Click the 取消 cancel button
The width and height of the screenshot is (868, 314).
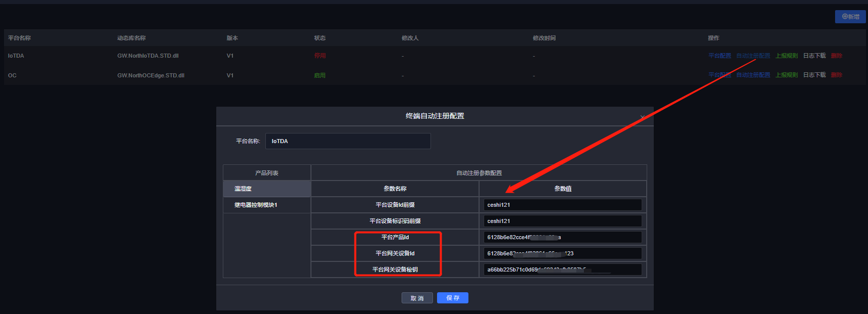(417, 298)
